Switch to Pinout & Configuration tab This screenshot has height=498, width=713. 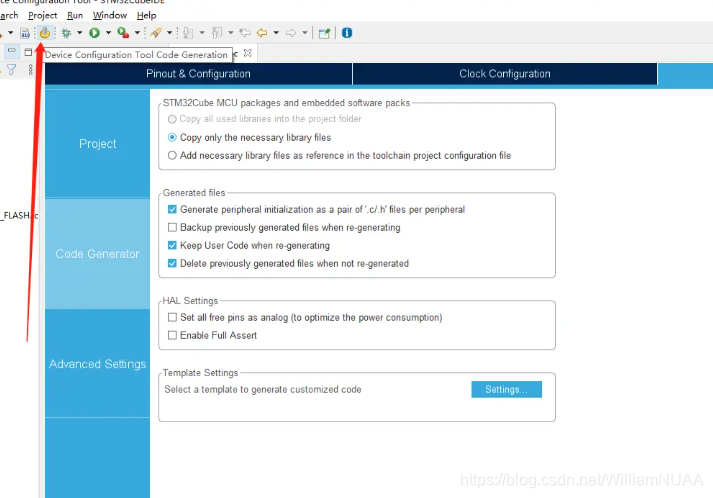coord(198,74)
